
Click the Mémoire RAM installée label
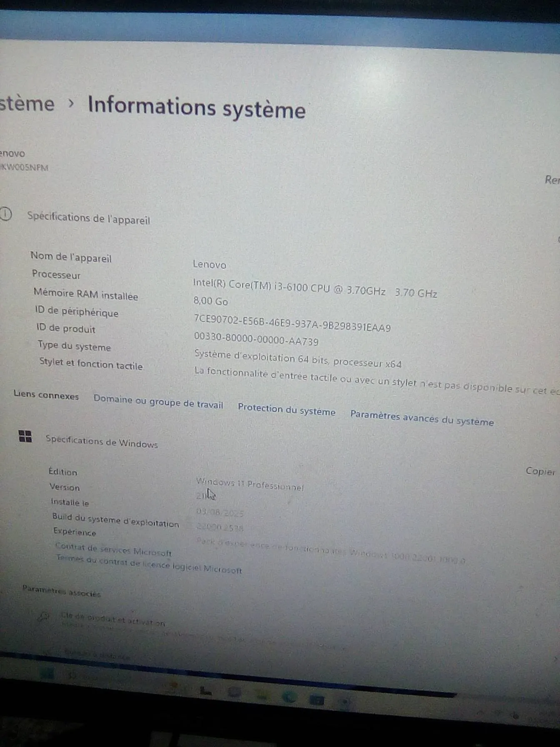[x=86, y=294]
